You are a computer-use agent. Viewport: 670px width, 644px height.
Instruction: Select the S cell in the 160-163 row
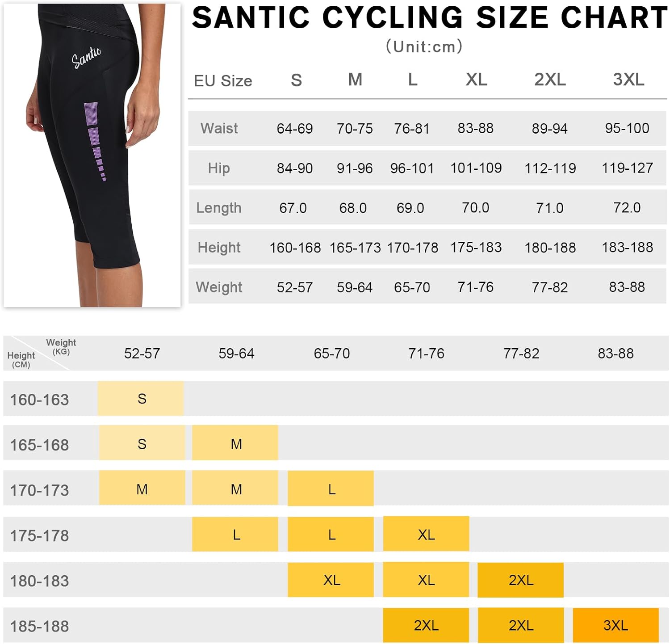click(141, 399)
